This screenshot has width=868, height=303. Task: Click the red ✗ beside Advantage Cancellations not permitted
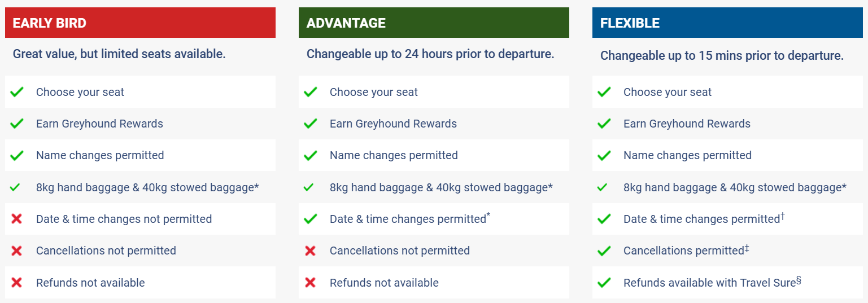311,251
